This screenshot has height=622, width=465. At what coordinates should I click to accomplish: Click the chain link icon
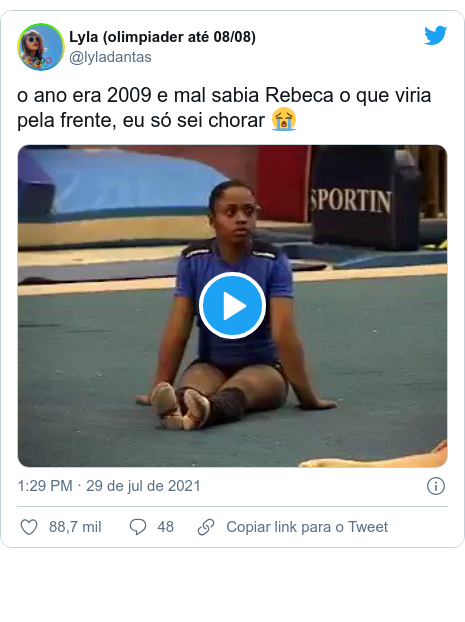pyautogui.click(x=206, y=527)
